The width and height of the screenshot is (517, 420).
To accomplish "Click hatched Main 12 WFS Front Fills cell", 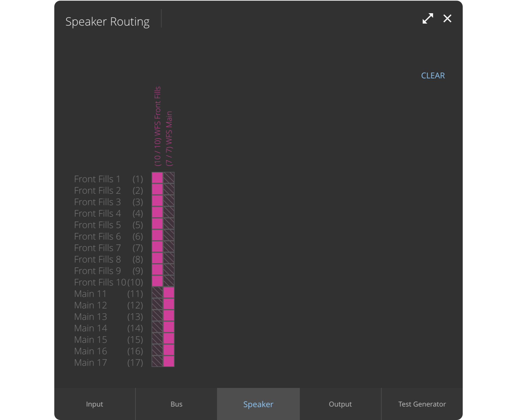I will [x=157, y=304].
